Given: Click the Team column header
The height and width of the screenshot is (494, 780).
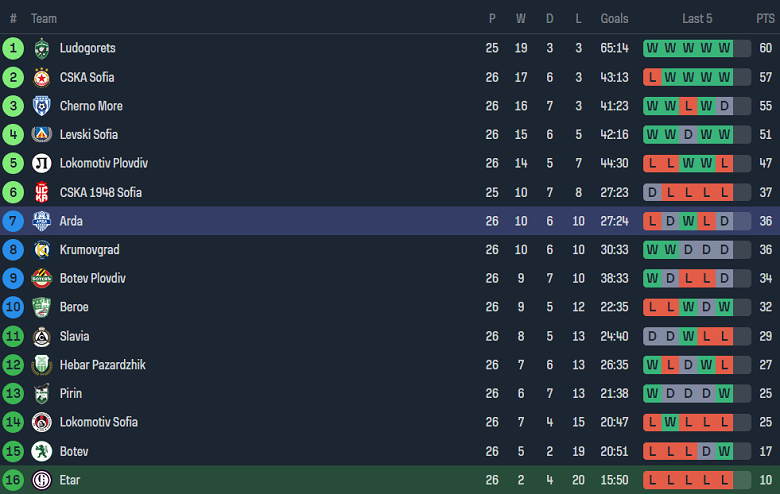Looking at the screenshot, I should click(44, 18).
